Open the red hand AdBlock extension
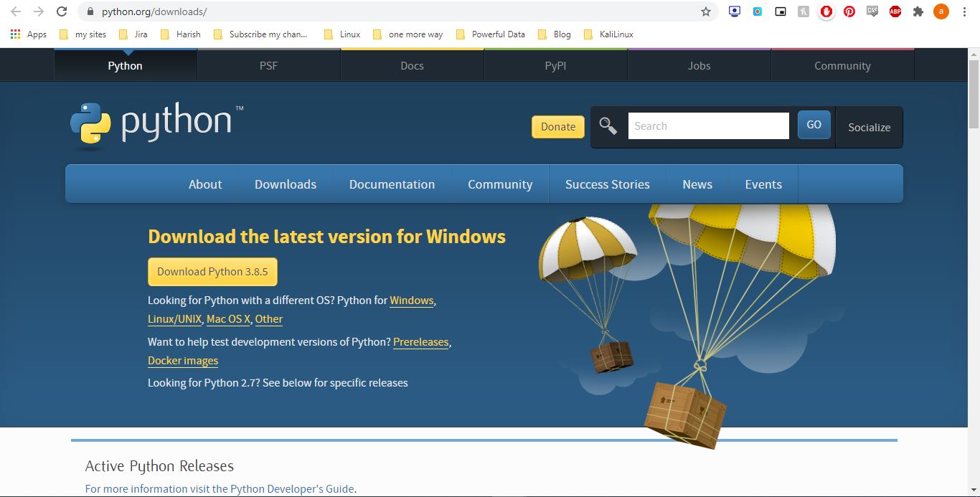This screenshot has width=980, height=497. coord(826,11)
